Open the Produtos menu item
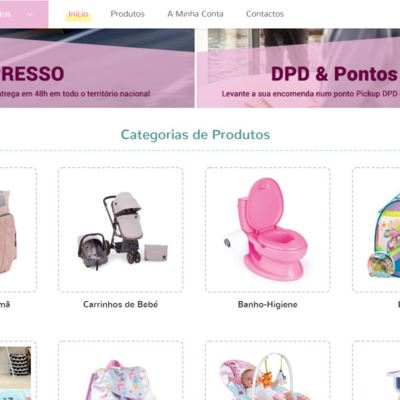400x400 pixels. [128, 14]
